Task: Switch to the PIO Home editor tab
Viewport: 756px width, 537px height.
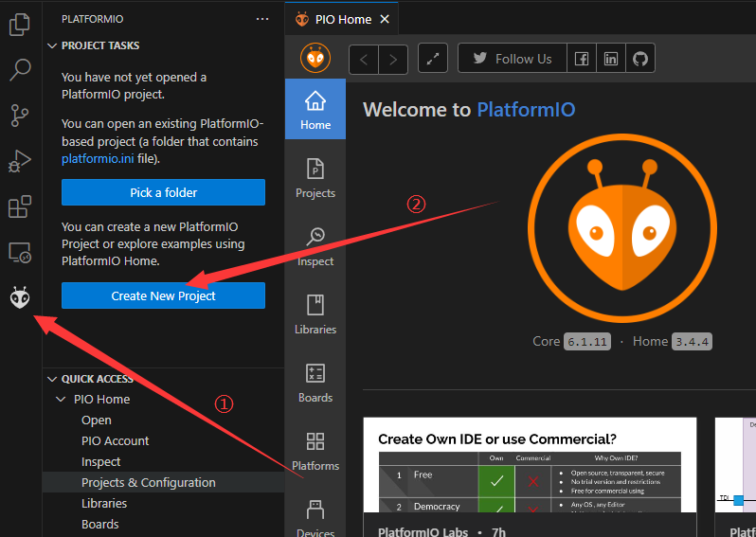Action: (x=342, y=19)
